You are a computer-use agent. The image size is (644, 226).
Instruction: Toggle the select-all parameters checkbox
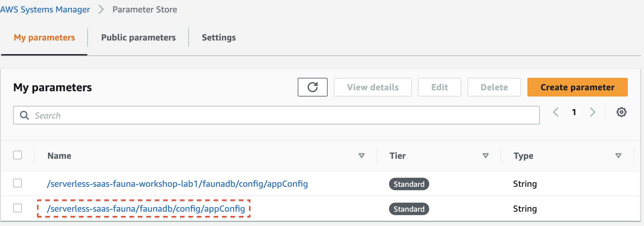17,155
